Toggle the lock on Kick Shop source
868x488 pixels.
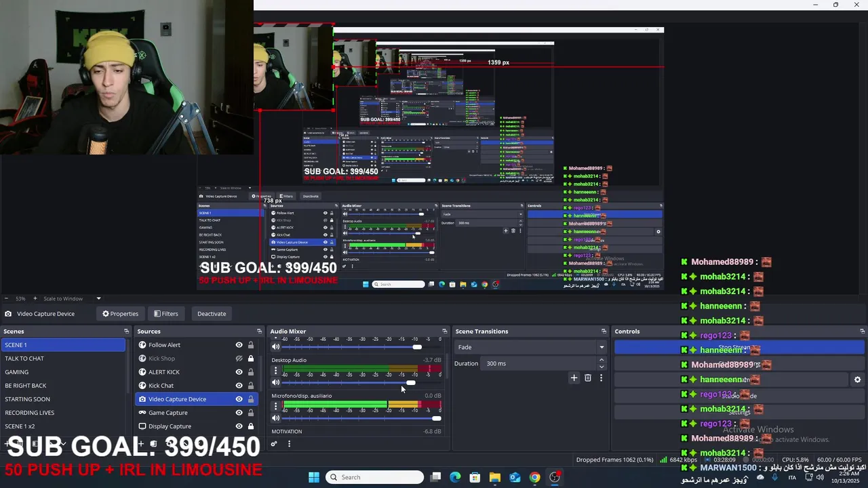pos(251,359)
